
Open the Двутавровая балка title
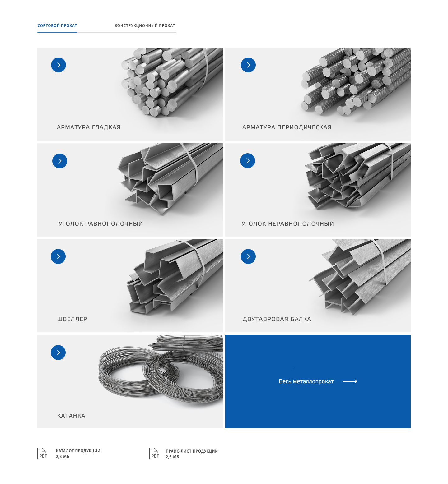[277, 319]
